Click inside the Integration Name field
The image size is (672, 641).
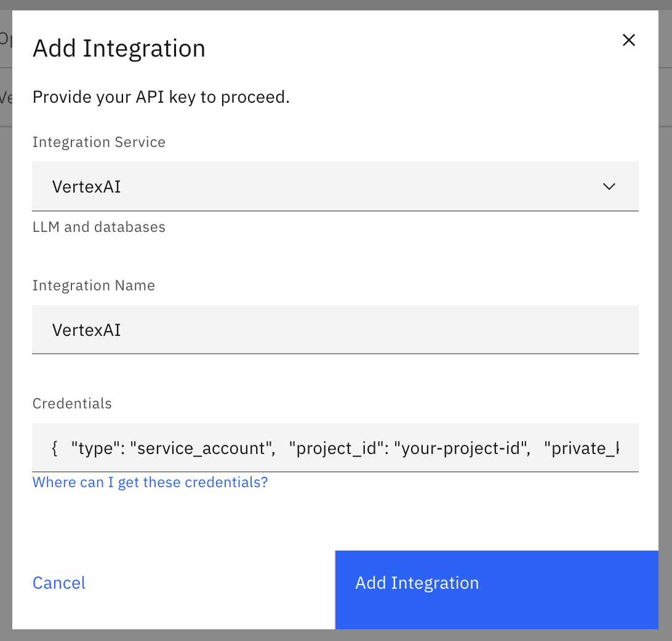point(335,330)
